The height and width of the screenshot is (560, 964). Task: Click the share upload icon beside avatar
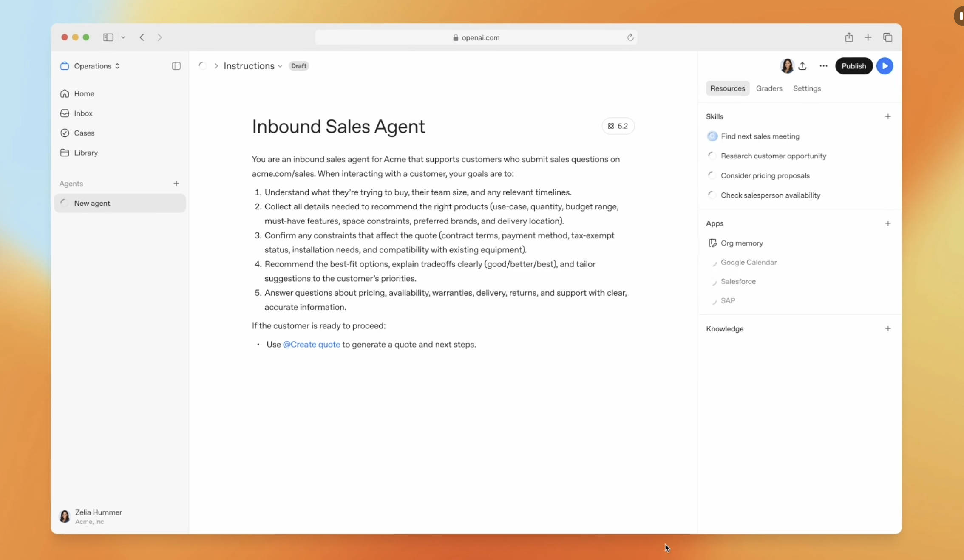coord(802,66)
